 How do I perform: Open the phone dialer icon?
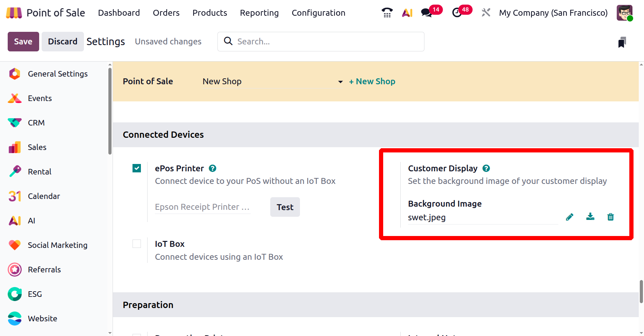point(387,13)
